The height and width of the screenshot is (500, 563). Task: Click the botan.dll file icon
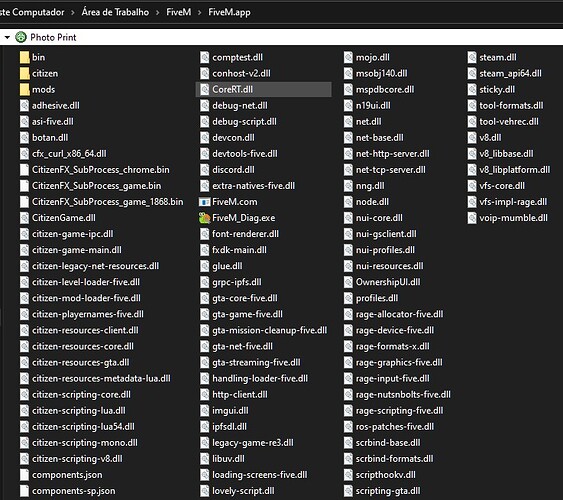(x=24, y=138)
